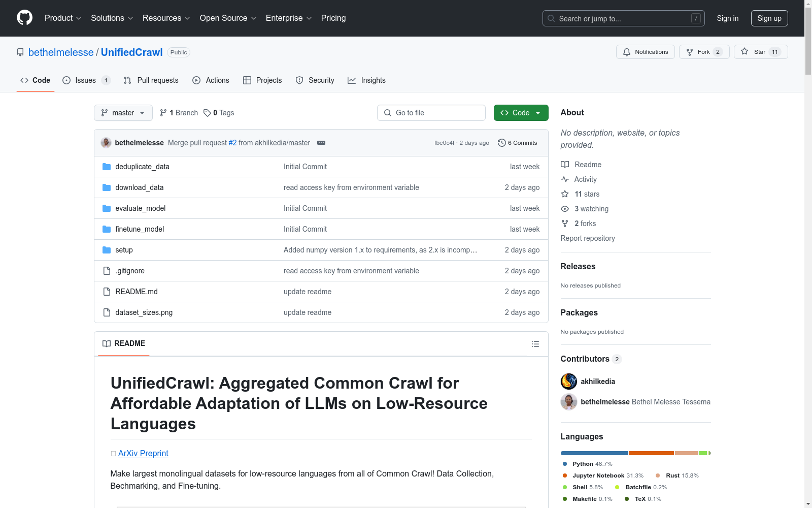Open the evaluate_model folder
Viewport: 812px width, 508px height.
[140, 208]
